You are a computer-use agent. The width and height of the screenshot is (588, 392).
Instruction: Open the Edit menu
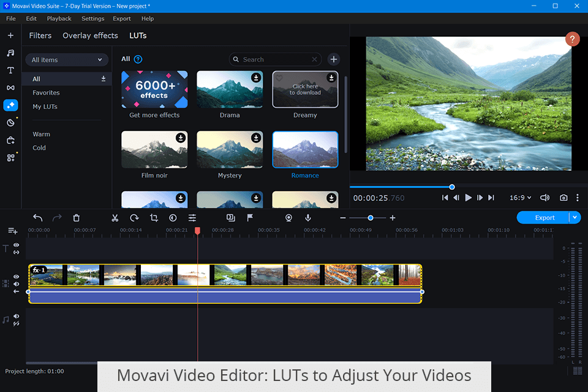pos(31,18)
